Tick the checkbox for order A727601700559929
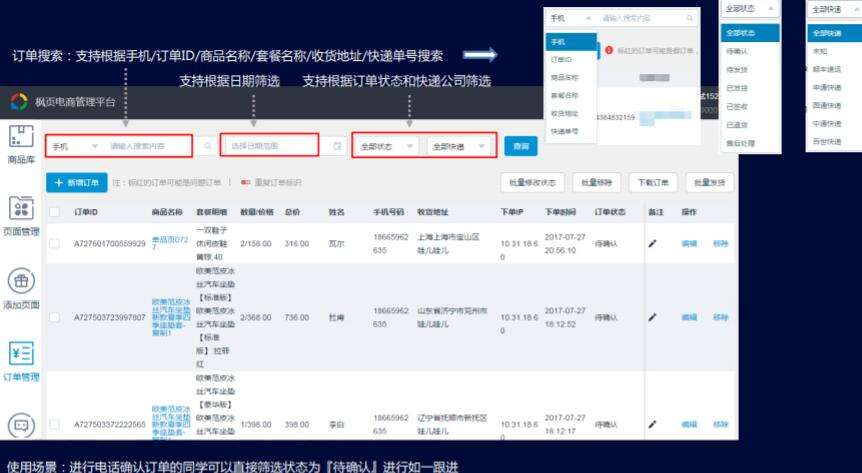Image resolution: width=862 pixels, height=473 pixels. click(x=54, y=245)
